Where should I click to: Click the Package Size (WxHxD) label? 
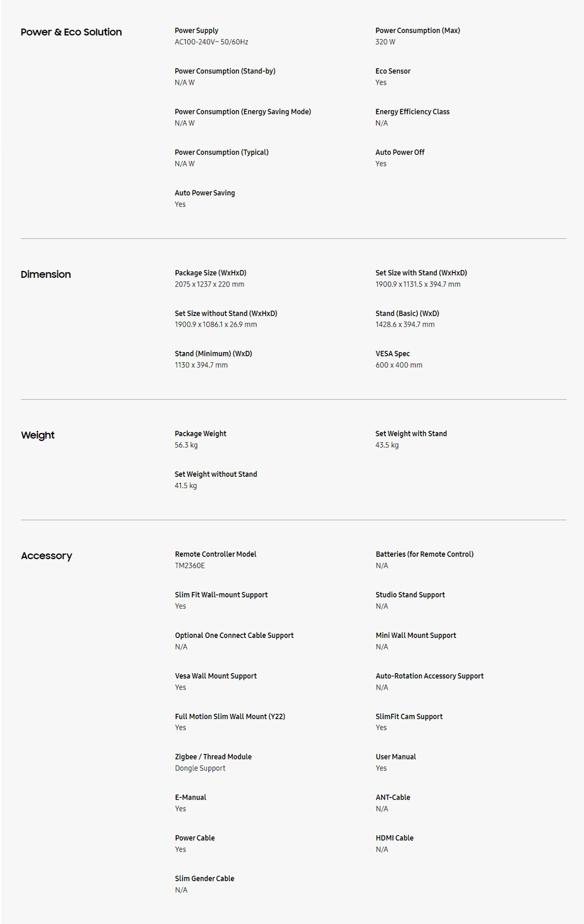(210, 273)
